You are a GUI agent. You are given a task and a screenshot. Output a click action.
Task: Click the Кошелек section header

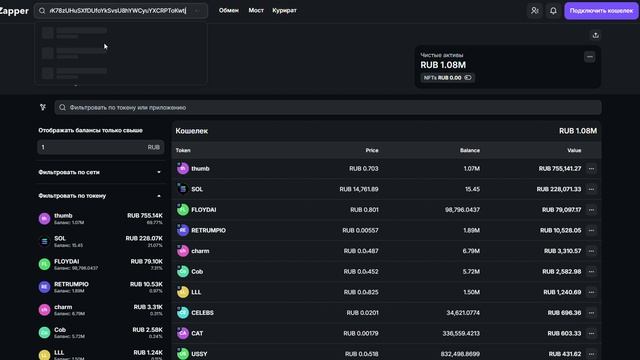click(191, 131)
